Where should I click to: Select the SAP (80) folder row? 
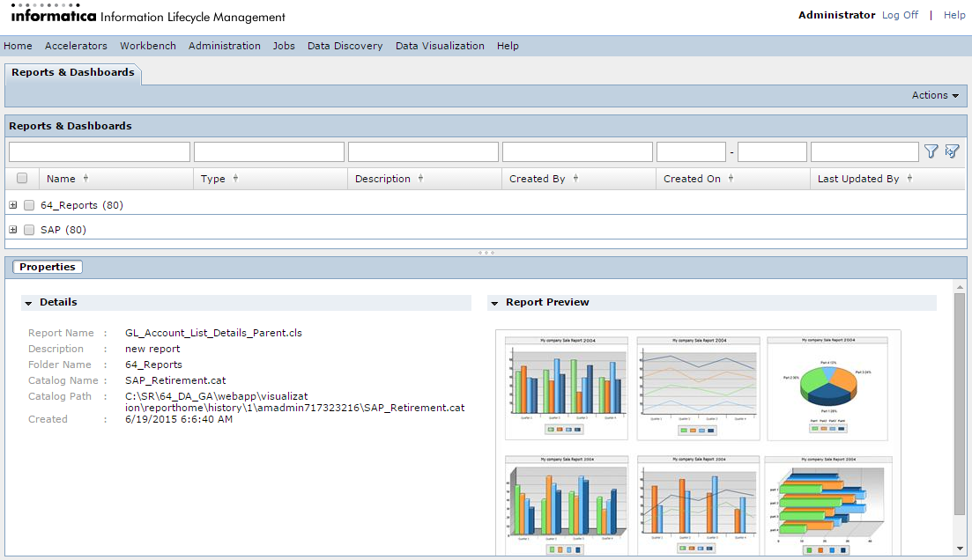click(486, 230)
